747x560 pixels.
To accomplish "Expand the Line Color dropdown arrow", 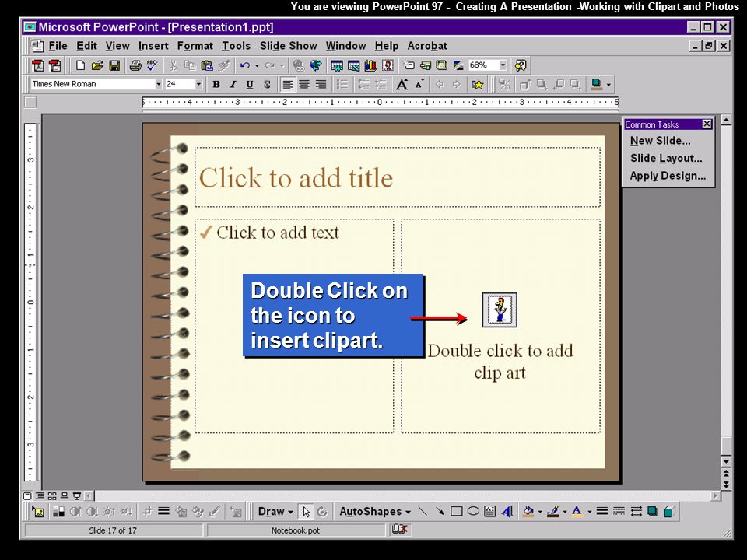I will click(565, 512).
